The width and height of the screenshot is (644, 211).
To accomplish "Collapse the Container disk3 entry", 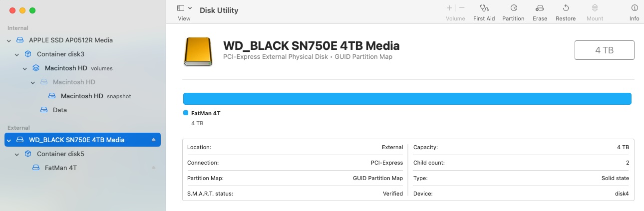I will coord(17,54).
